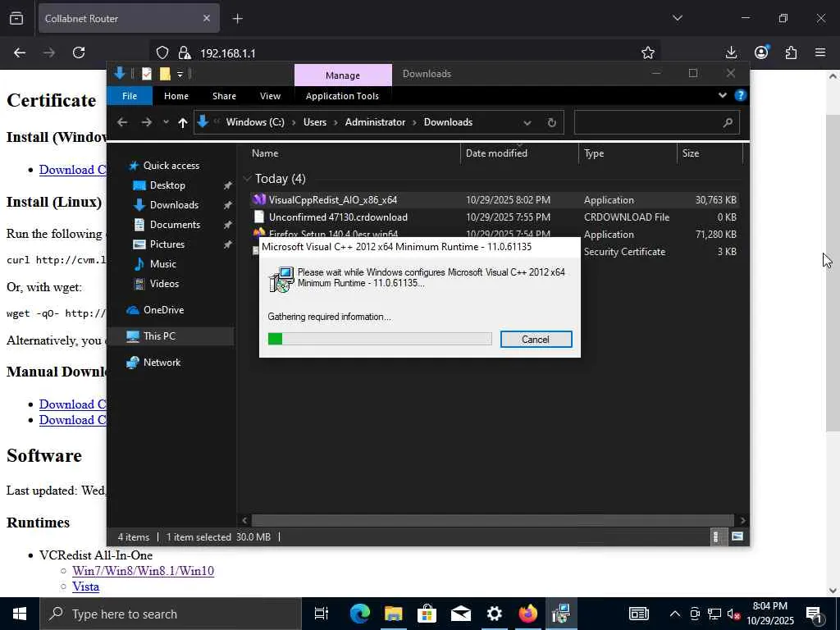Switch to the Share ribbon tab

click(224, 96)
